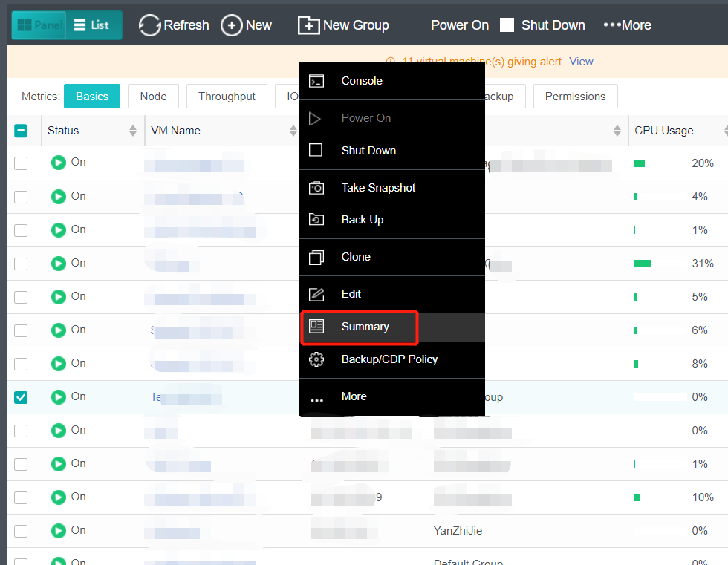Click the Backup/CDP Policy gear icon
The height and width of the screenshot is (565, 728).
point(316,359)
